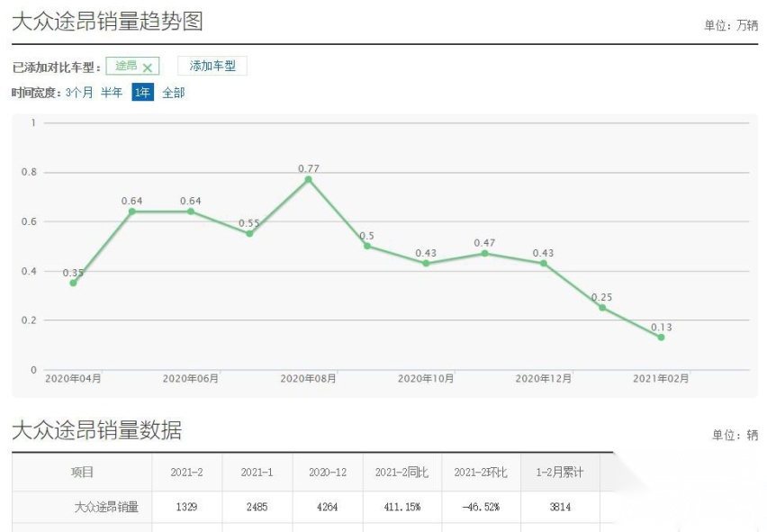Click the 2485 sales cell
The height and width of the screenshot is (532, 767).
pyautogui.click(x=257, y=507)
